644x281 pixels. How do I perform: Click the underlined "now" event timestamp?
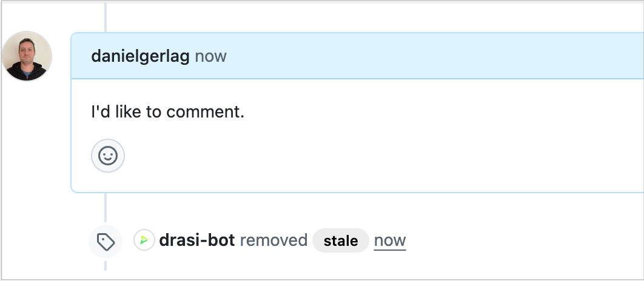390,240
